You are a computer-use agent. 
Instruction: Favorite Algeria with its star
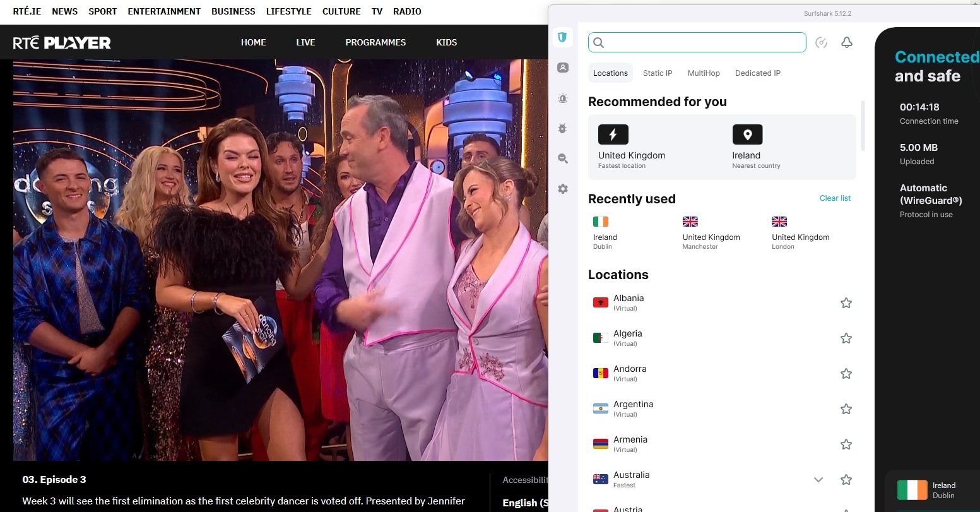pyautogui.click(x=846, y=338)
